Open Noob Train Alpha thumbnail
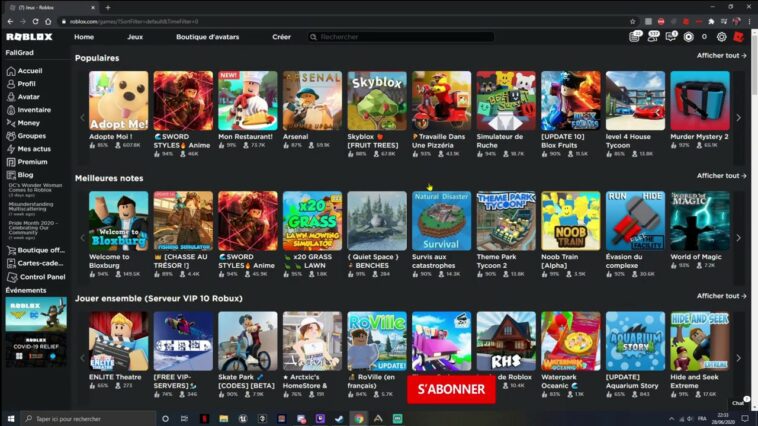758x426 pixels. click(571, 221)
